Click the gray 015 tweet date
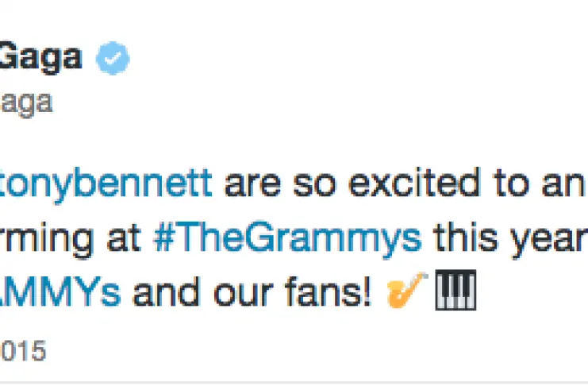Image resolution: width=588 pixels, height=386 pixels. pos(24,350)
